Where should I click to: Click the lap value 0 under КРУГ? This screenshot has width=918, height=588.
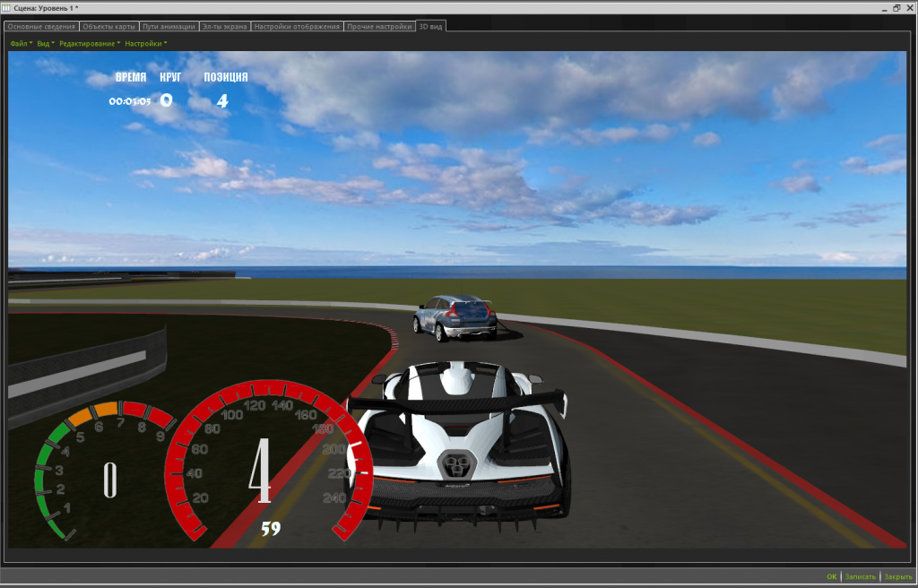166,100
